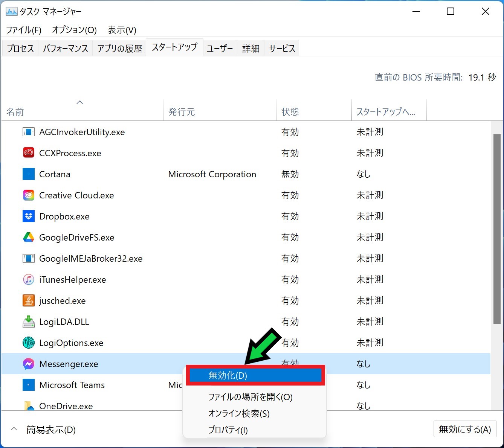Click the vertical scrollbar thumb
The width and height of the screenshot is (504, 448).
497,229
